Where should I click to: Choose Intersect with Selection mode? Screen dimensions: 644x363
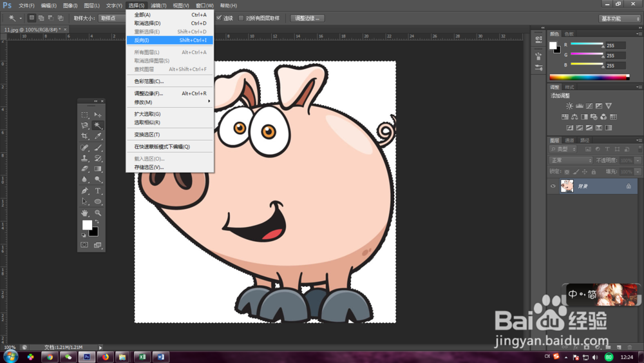61,18
